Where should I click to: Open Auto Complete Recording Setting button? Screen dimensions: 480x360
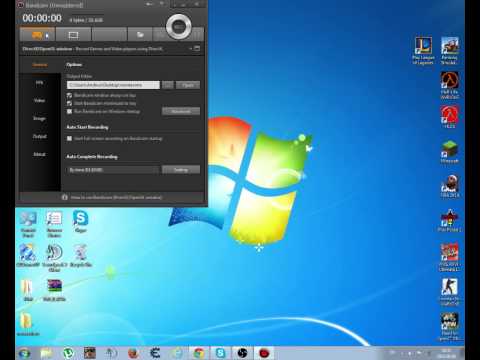coord(181,170)
